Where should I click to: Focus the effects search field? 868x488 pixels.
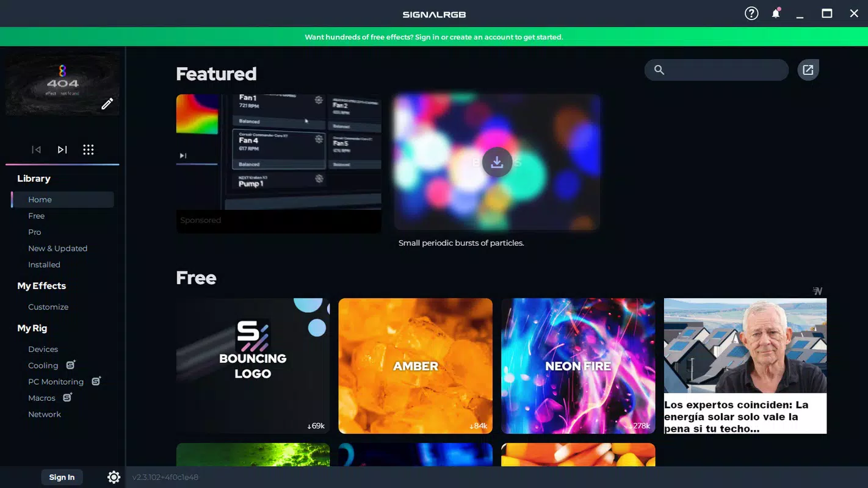coord(717,70)
